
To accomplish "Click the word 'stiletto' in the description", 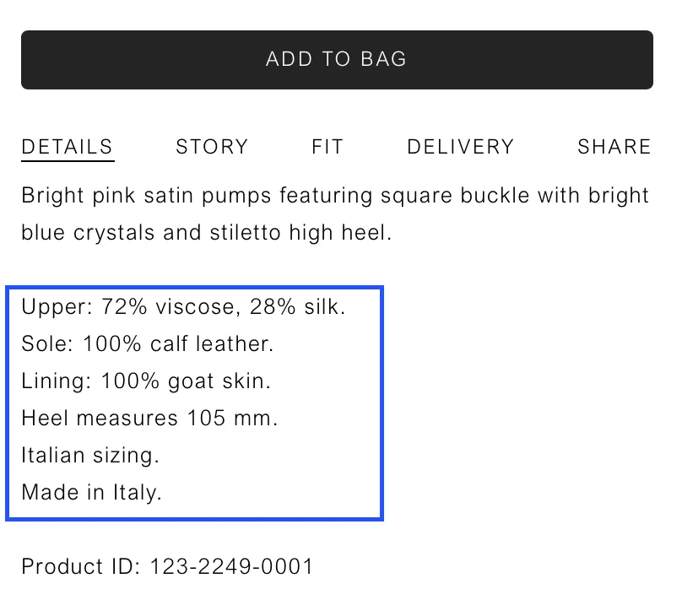I will click(246, 233).
